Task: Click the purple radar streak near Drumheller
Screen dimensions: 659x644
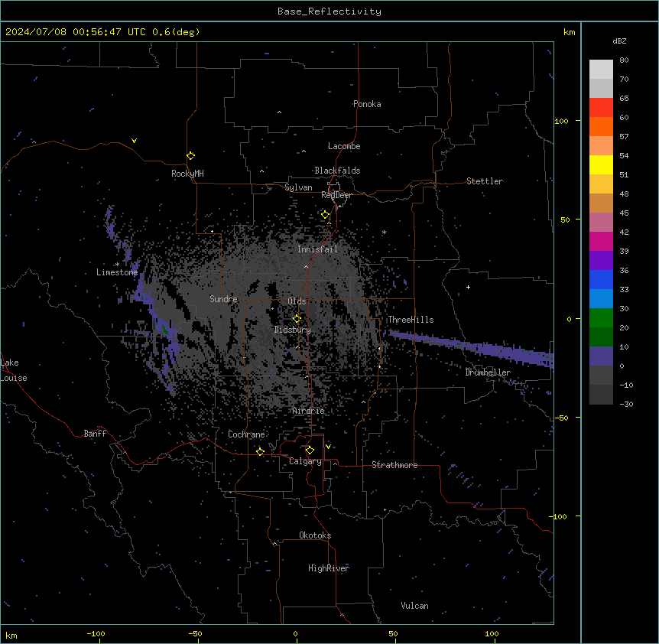Action: (x=471, y=348)
